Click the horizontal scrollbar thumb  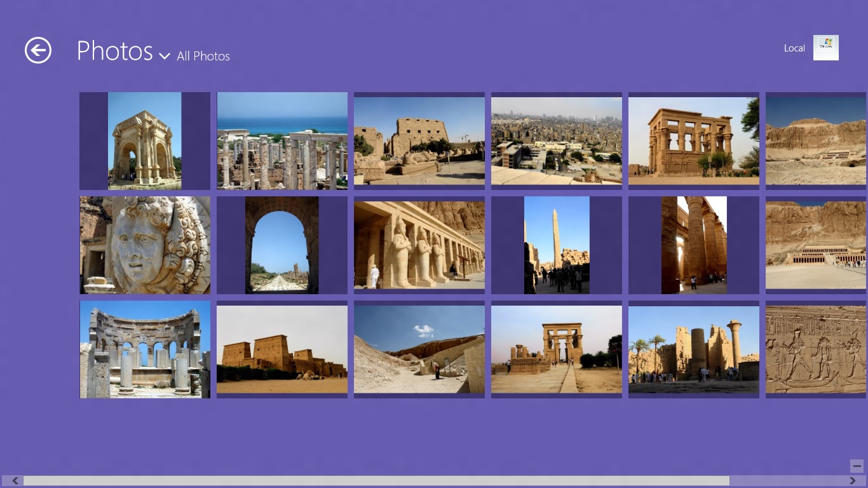(x=376, y=481)
